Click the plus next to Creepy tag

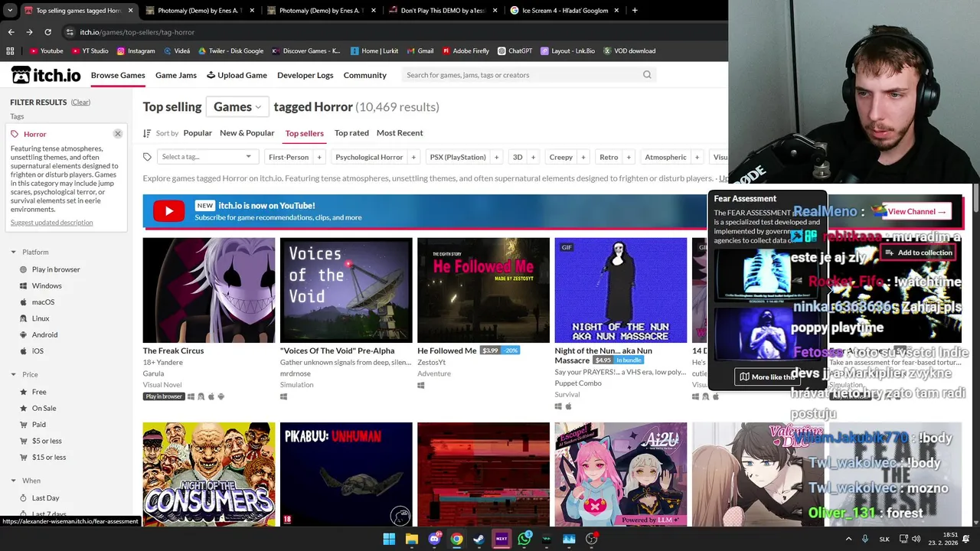click(x=583, y=157)
